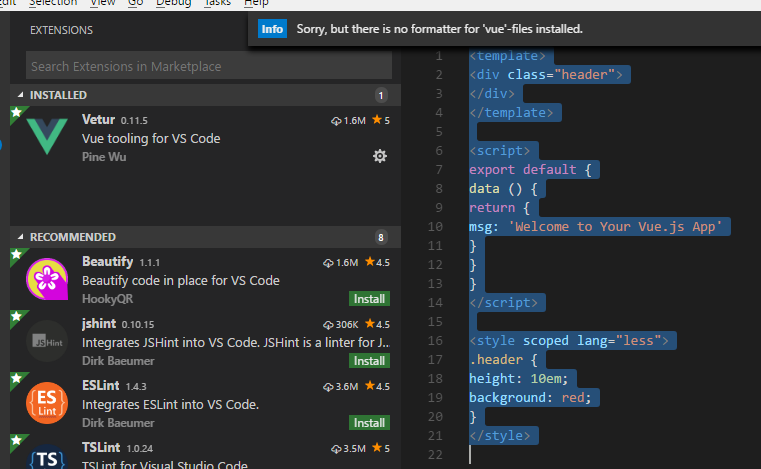Open the Debug menu

tap(173, 3)
